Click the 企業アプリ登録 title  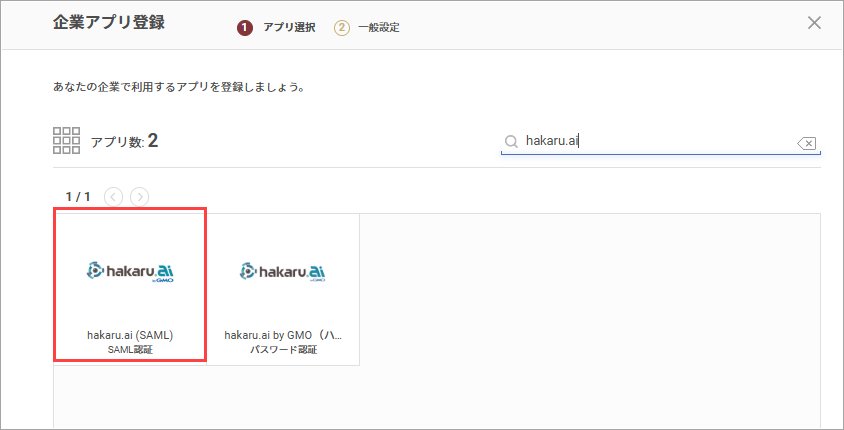109,23
